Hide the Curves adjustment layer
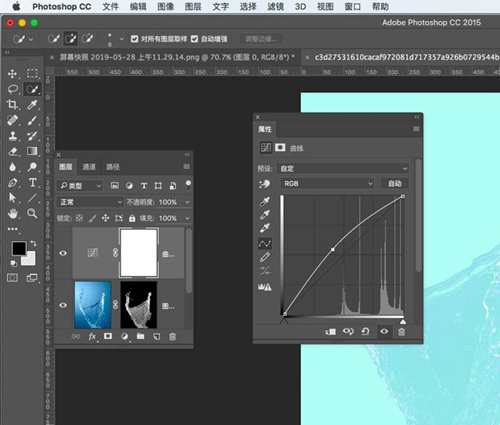Screen dimensions: 500x425 click(63, 253)
